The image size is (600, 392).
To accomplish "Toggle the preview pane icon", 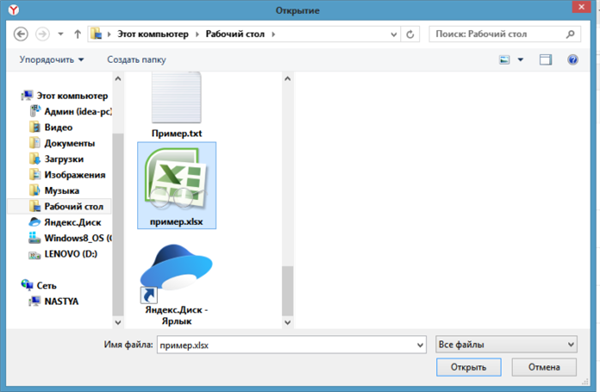I will tap(545, 60).
